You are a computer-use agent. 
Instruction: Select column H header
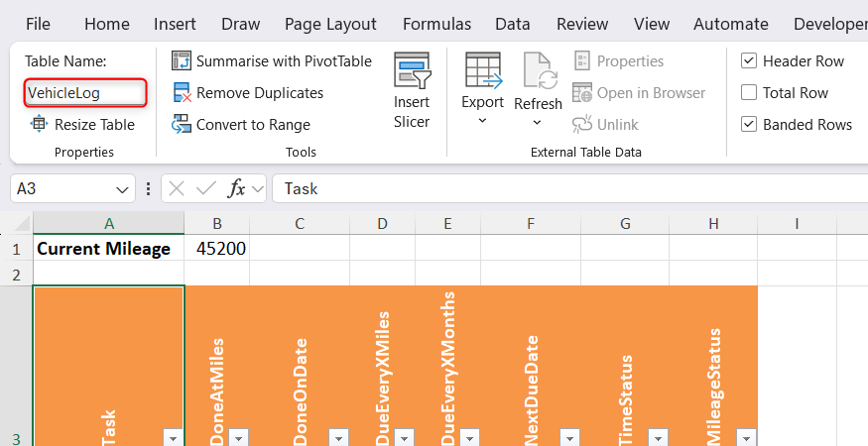[x=713, y=224]
